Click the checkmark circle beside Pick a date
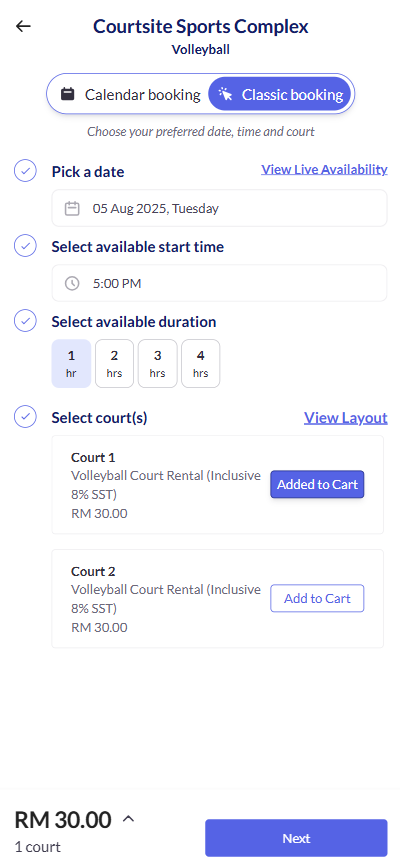Image resolution: width=400 pixels, height=867 pixels. [x=25, y=171]
